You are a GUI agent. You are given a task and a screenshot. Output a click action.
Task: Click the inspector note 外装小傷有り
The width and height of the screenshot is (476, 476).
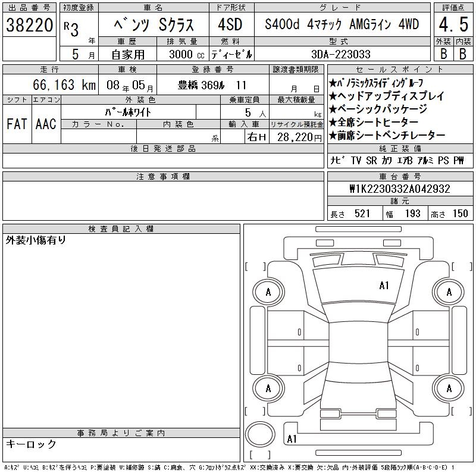(x=36, y=240)
